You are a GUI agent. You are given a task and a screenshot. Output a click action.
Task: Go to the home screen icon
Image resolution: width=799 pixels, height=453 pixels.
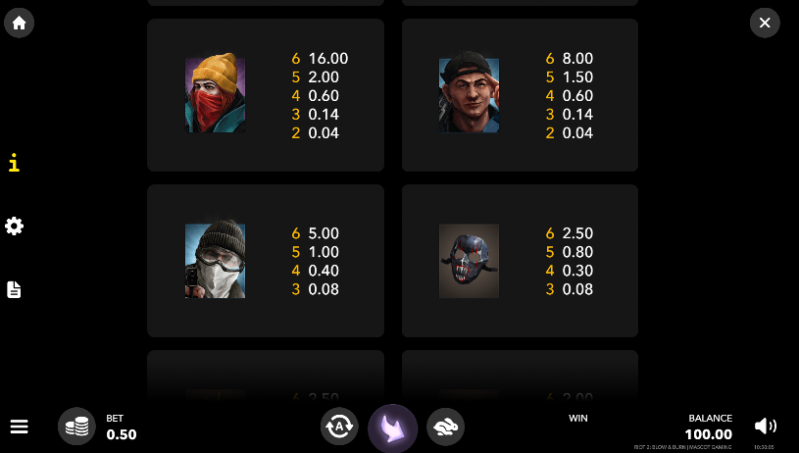point(19,22)
